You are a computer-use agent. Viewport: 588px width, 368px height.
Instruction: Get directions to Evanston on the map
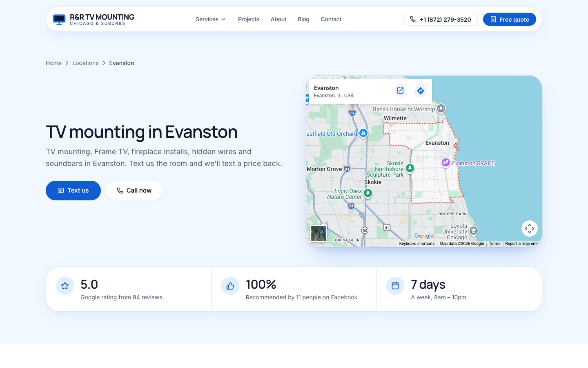click(420, 91)
